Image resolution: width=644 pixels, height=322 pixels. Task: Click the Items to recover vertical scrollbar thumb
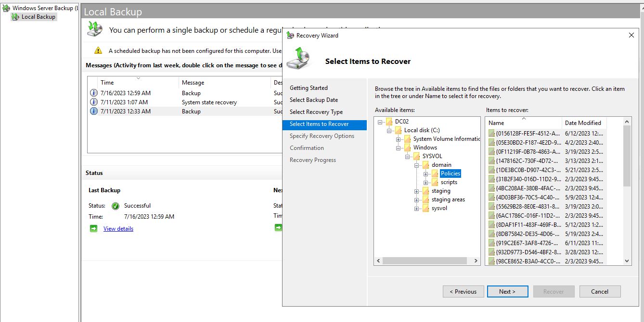[x=627, y=156]
